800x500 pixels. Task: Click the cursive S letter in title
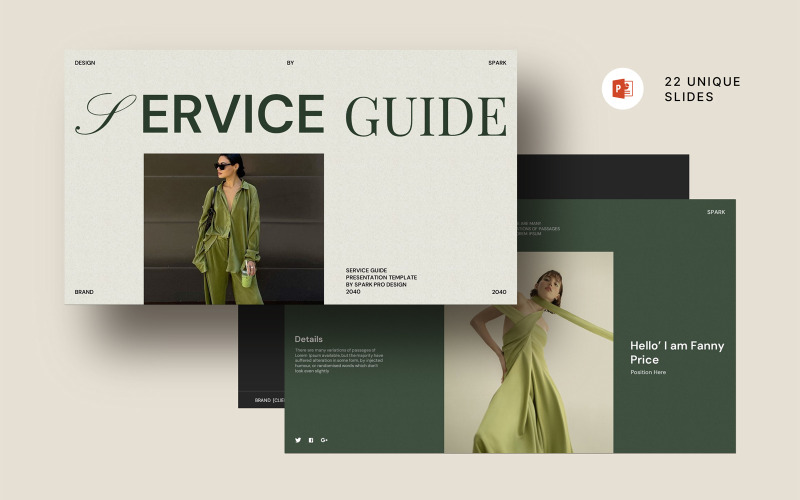point(105,114)
